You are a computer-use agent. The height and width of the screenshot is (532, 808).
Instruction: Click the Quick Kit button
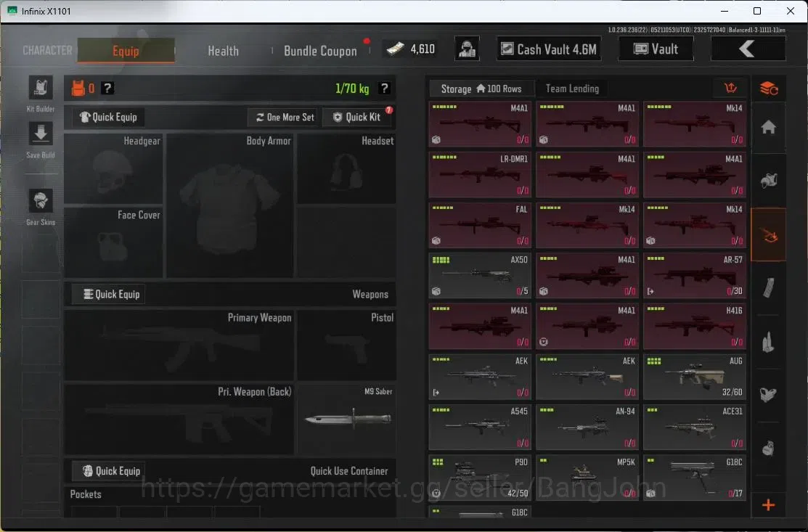[x=356, y=117]
